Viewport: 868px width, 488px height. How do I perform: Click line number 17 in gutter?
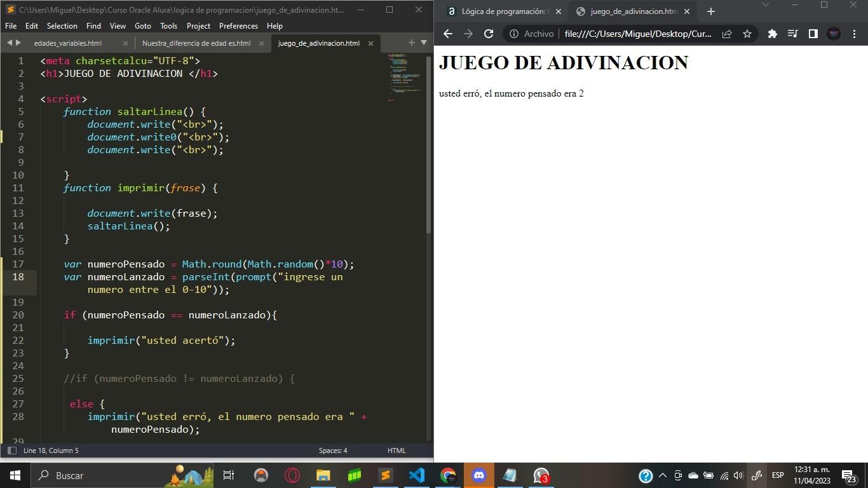coord(18,264)
